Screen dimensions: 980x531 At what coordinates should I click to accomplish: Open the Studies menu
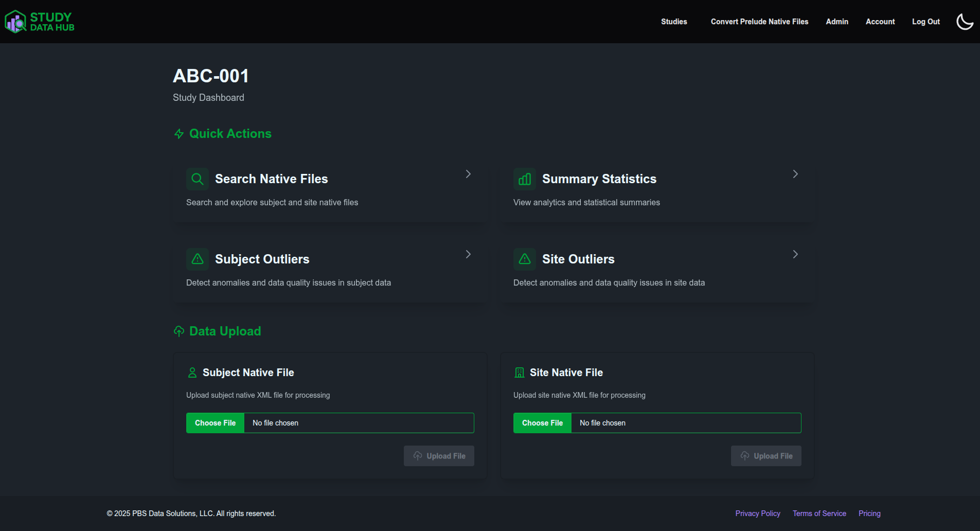point(673,21)
